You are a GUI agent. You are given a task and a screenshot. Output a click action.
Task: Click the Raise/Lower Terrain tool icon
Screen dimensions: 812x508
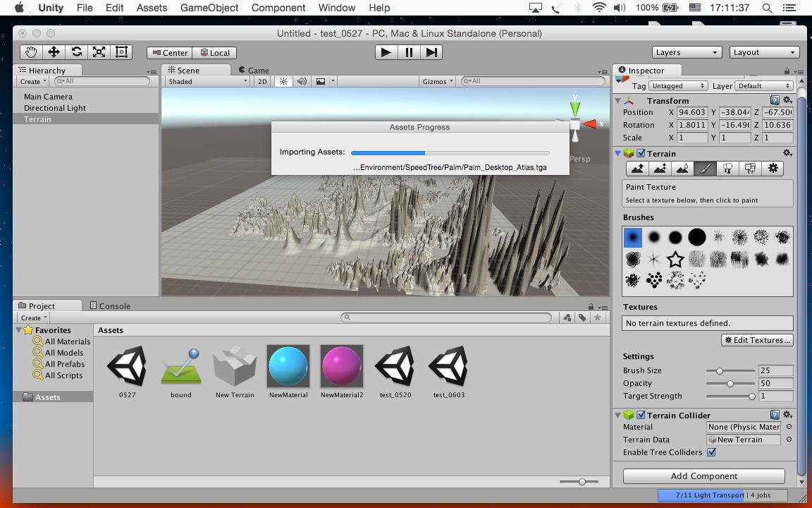[x=637, y=169]
